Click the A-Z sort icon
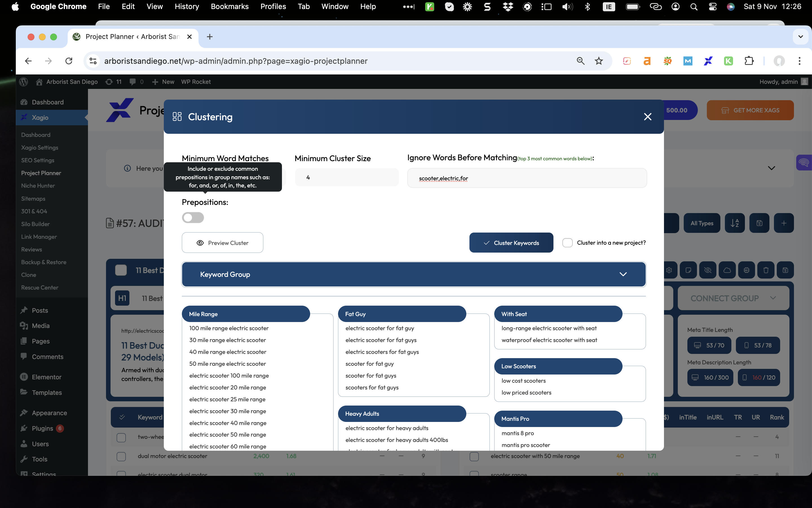The width and height of the screenshot is (812, 508). tap(735, 223)
